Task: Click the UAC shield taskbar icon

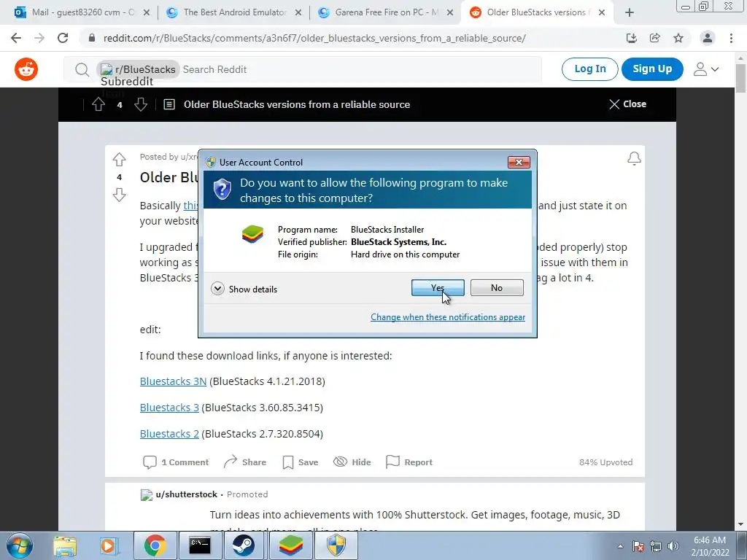Action: tap(336, 545)
